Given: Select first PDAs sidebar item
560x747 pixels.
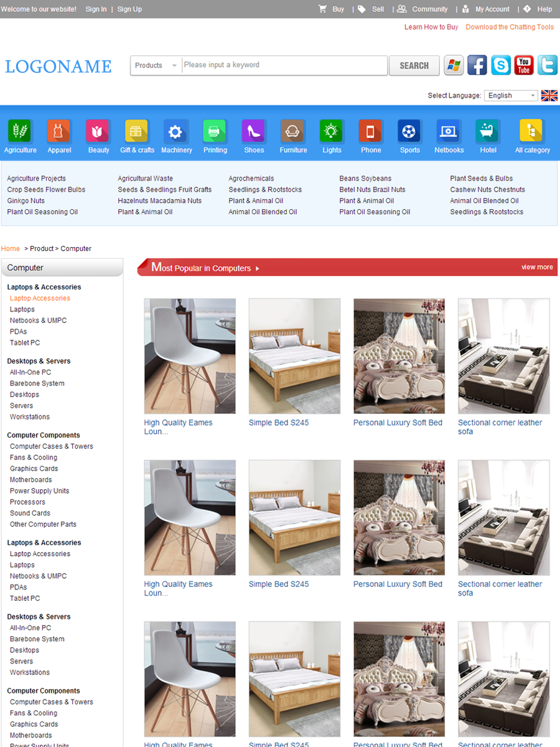Looking at the screenshot, I should [x=18, y=332].
